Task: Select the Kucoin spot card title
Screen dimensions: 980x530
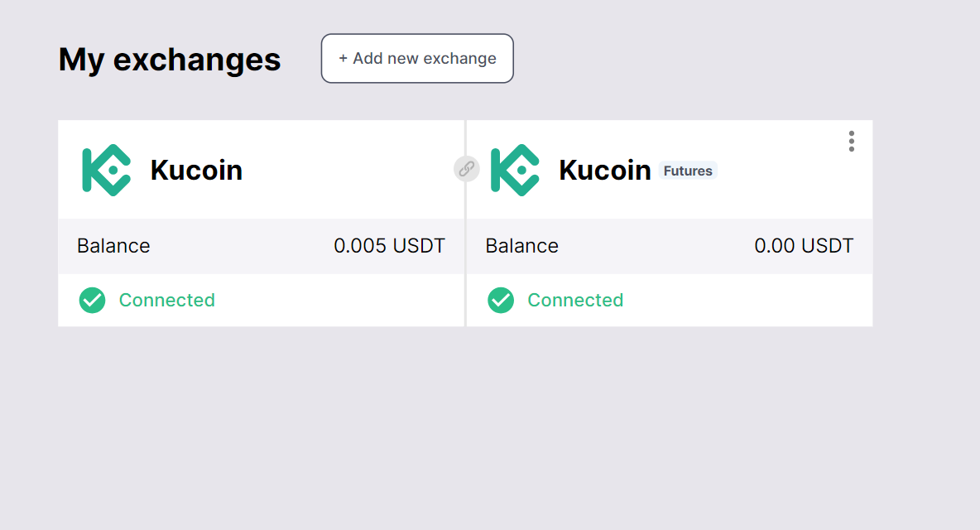Action: 196,170
